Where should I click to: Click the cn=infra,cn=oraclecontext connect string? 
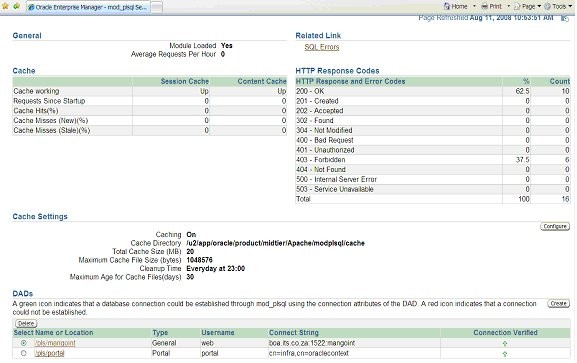tap(309, 353)
